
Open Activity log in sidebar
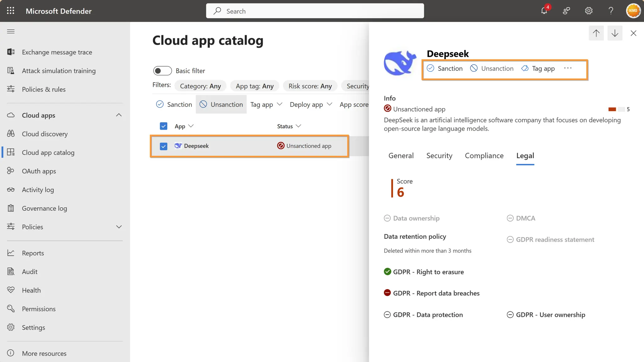tap(38, 190)
